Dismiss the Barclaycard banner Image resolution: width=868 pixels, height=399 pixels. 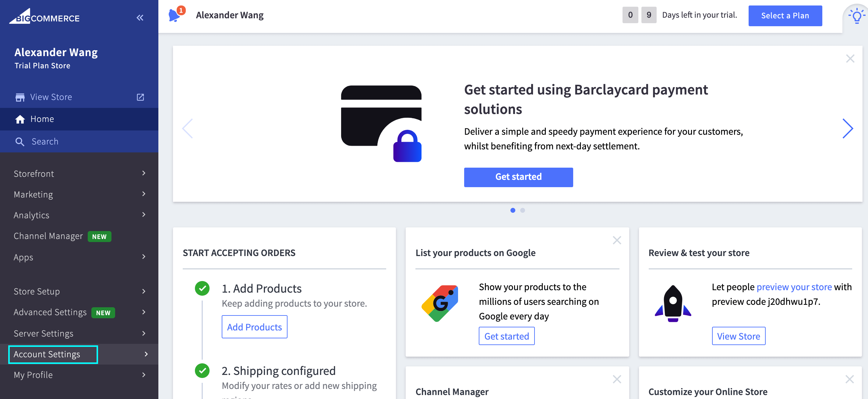click(x=850, y=59)
